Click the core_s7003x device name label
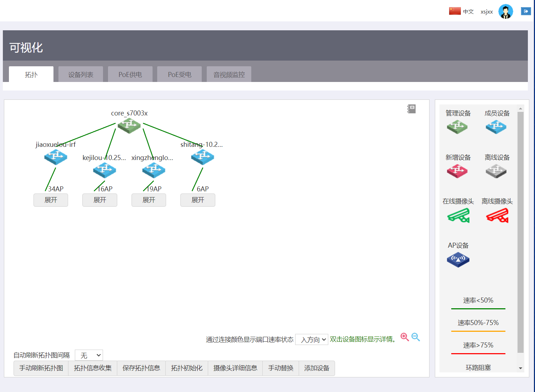Screen dimensions: 535x392 tap(129, 113)
